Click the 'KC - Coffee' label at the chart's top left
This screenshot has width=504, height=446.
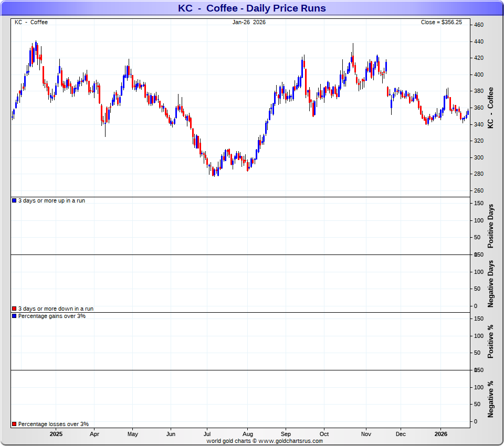[31, 22]
